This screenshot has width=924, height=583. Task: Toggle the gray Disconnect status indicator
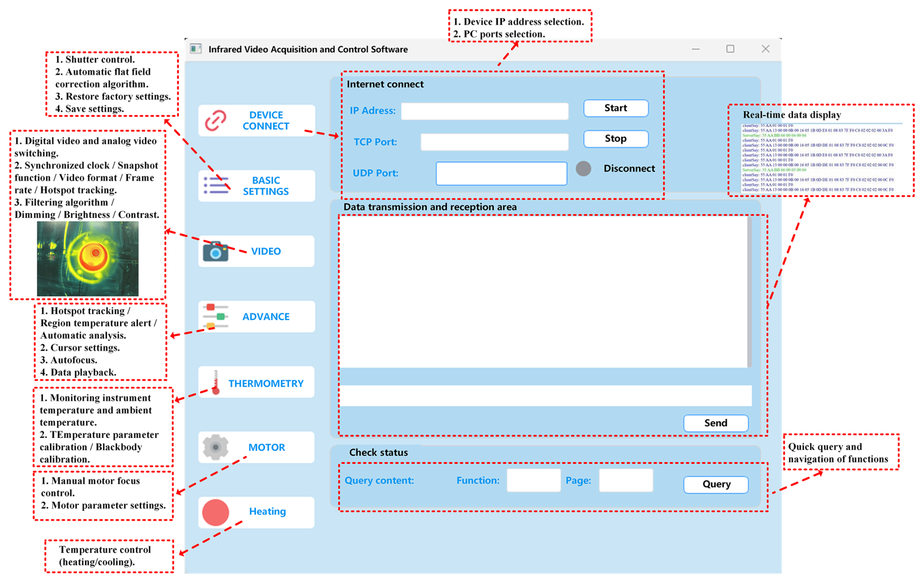tap(583, 168)
